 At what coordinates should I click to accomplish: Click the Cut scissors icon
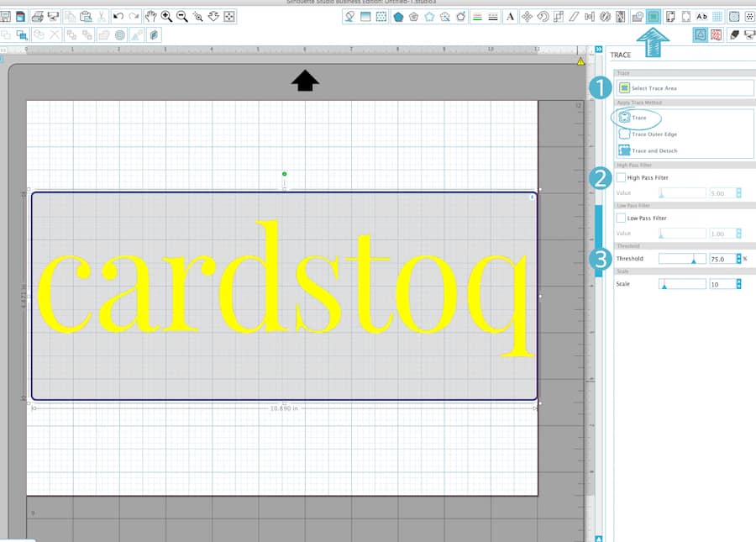(102, 17)
